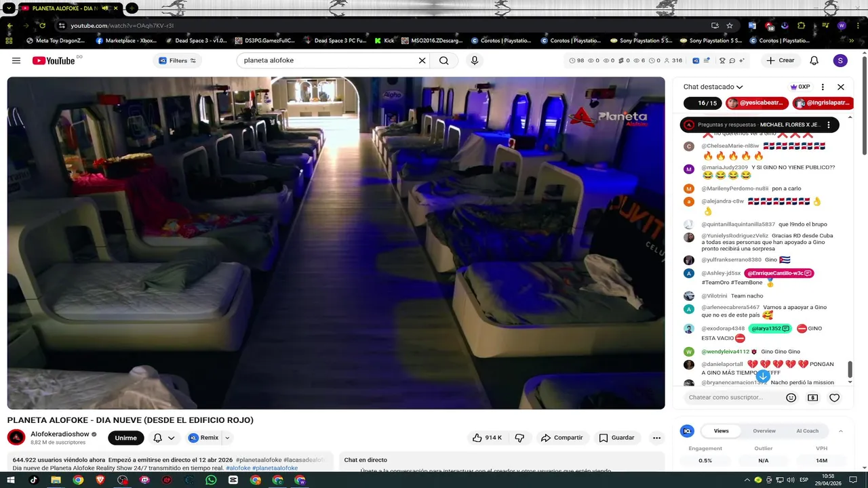Image resolution: width=868 pixels, height=488 pixels.
Task: Open the Dead Space 3 PC bookmark
Action: (334, 41)
